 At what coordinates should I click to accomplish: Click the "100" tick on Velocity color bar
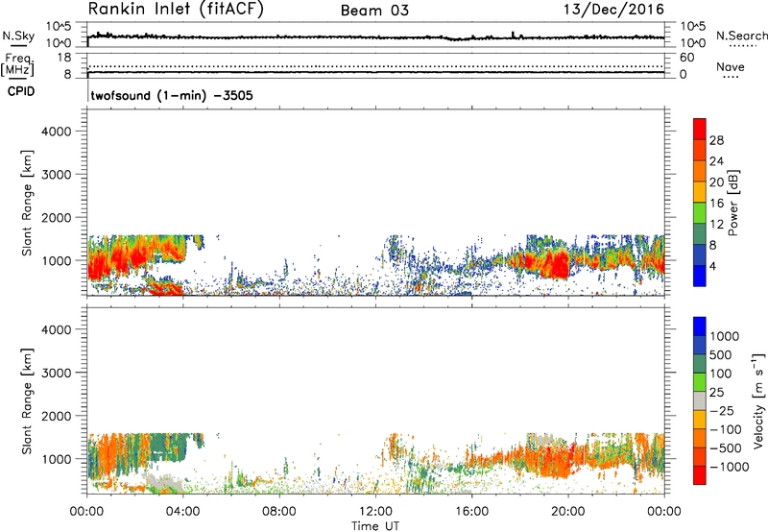pos(723,374)
